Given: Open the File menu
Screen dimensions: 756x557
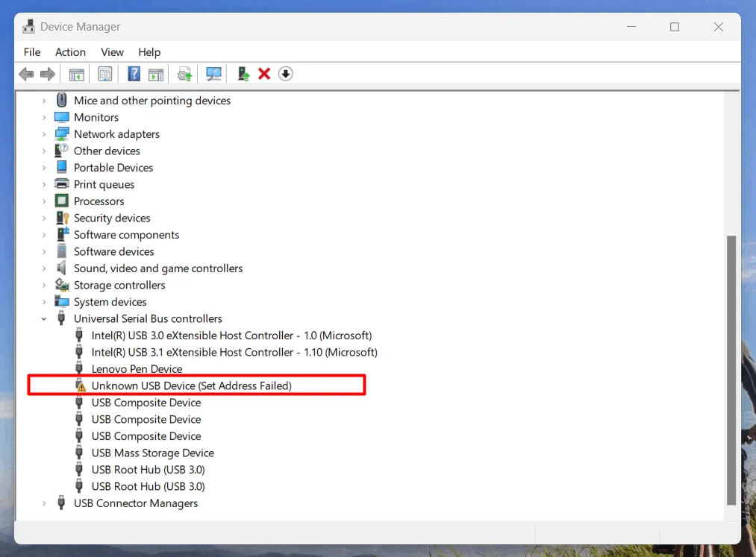Looking at the screenshot, I should [x=32, y=52].
